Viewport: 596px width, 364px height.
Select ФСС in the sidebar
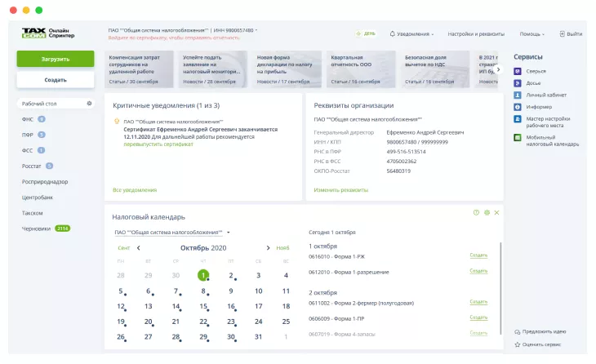pos(28,150)
